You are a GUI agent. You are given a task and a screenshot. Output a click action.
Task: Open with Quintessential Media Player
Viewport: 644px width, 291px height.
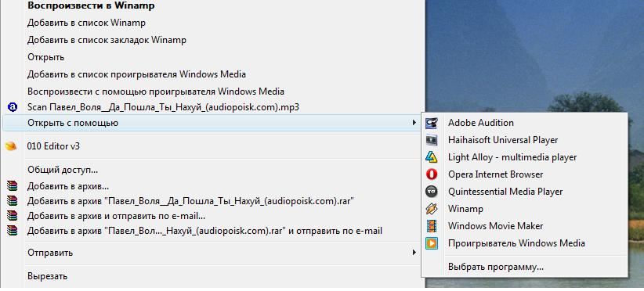(505, 192)
